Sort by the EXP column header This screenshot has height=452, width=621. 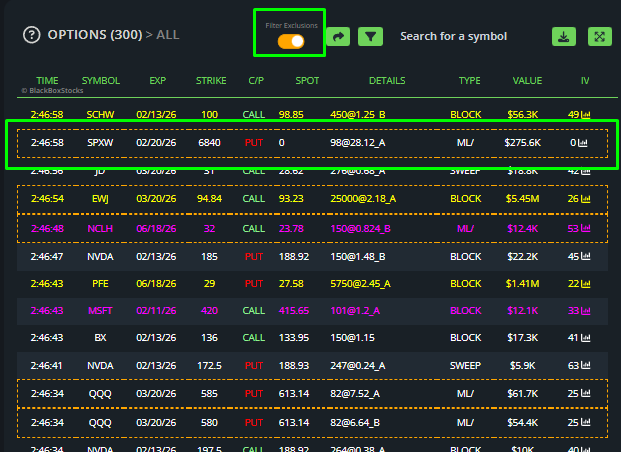158,80
